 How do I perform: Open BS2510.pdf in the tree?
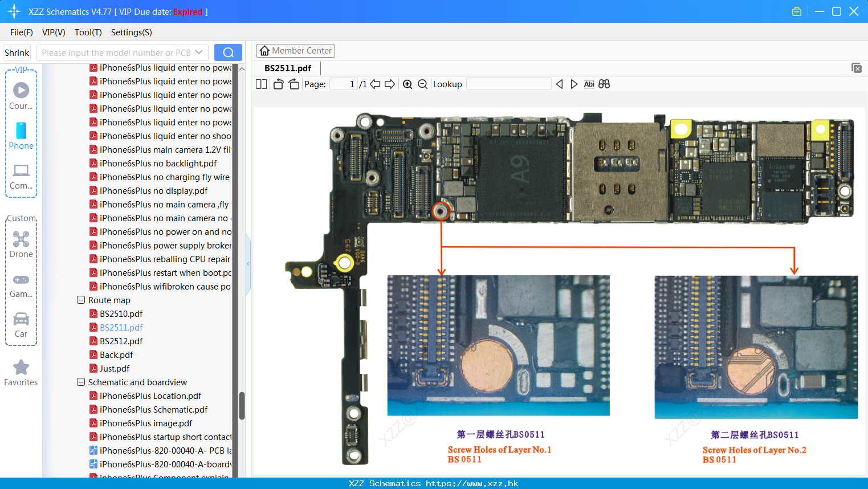point(121,314)
